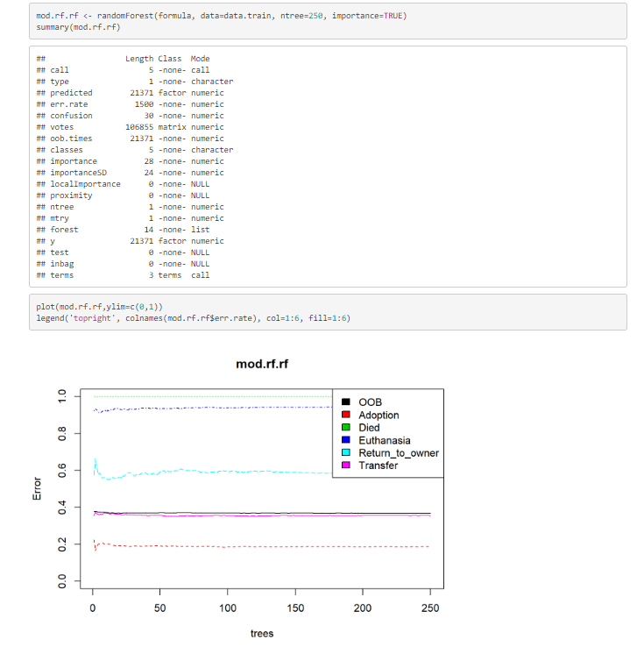Click the 'summary(mod.rf.rf)' code line
This screenshot has width=644, height=654.
click(78, 27)
